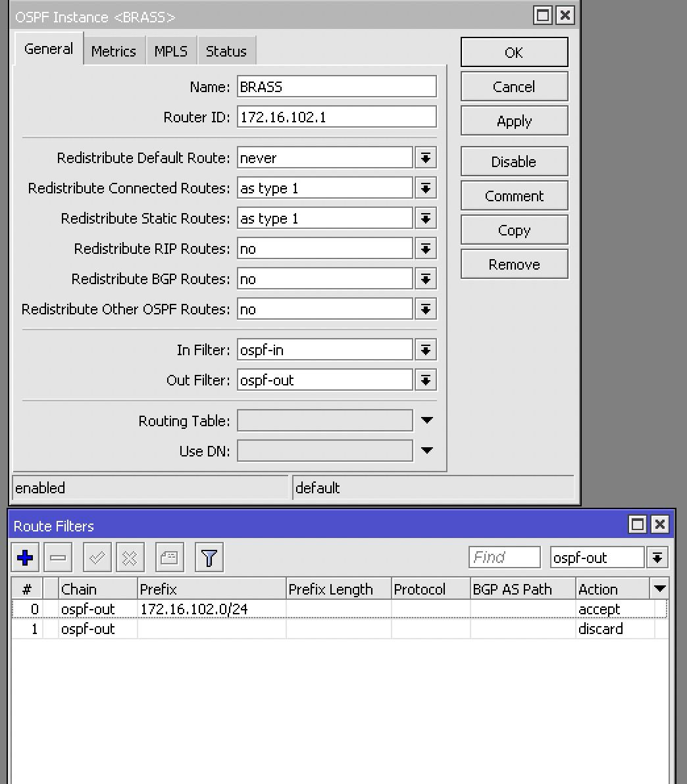Click the Copy button
The width and height of the screenshot is (687, 784).
tap(515, 230)
